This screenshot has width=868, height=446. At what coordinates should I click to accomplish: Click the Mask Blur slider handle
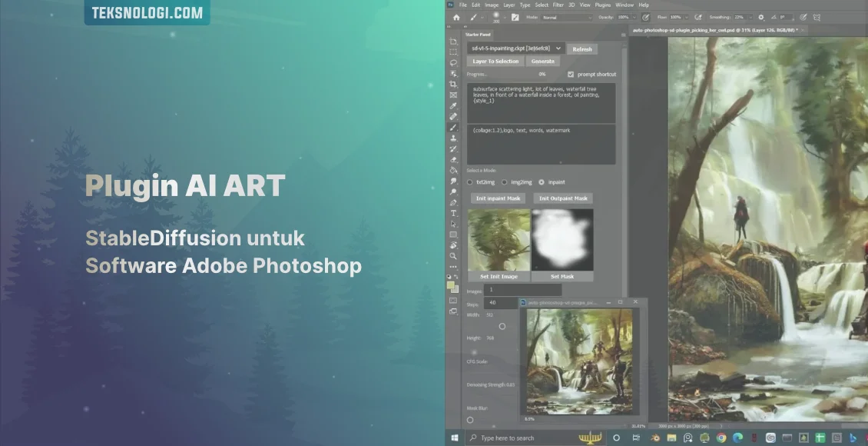tap(470, 420)
